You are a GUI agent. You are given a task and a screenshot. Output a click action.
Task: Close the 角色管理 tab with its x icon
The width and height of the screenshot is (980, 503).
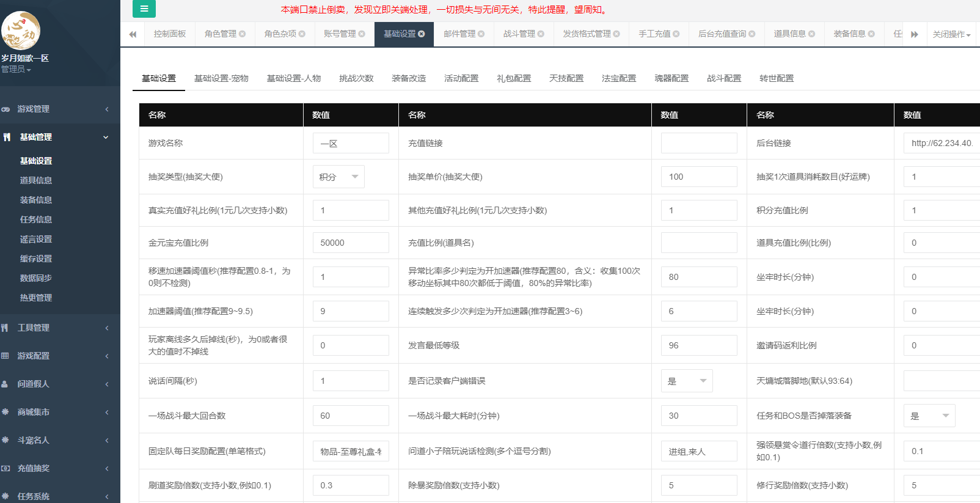click(x=243, y=34)
